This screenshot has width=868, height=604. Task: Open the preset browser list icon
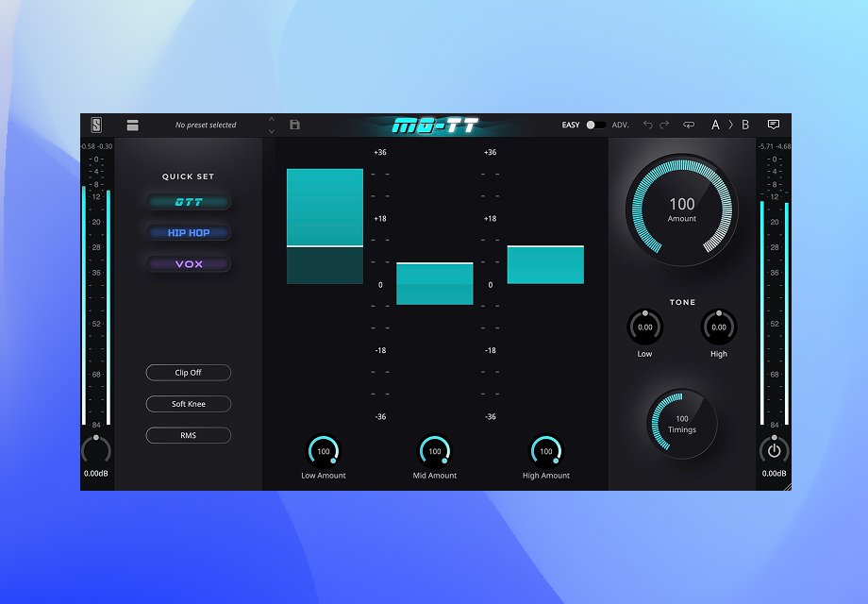[x=132, y=126]
